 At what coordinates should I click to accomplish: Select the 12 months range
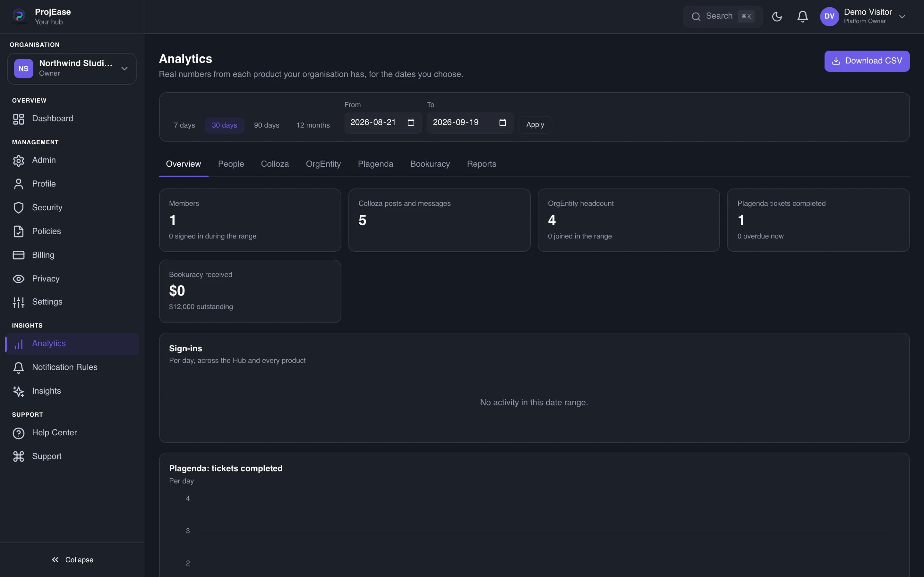click(313, 125)
